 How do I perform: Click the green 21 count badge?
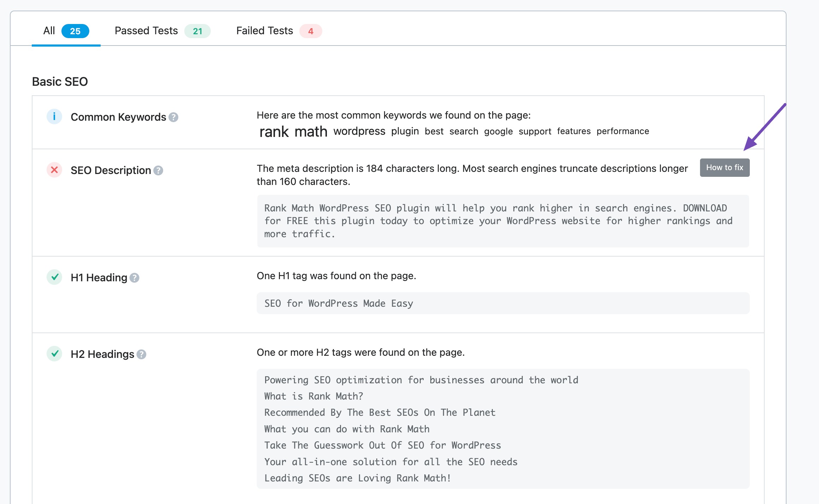point(198,31)
